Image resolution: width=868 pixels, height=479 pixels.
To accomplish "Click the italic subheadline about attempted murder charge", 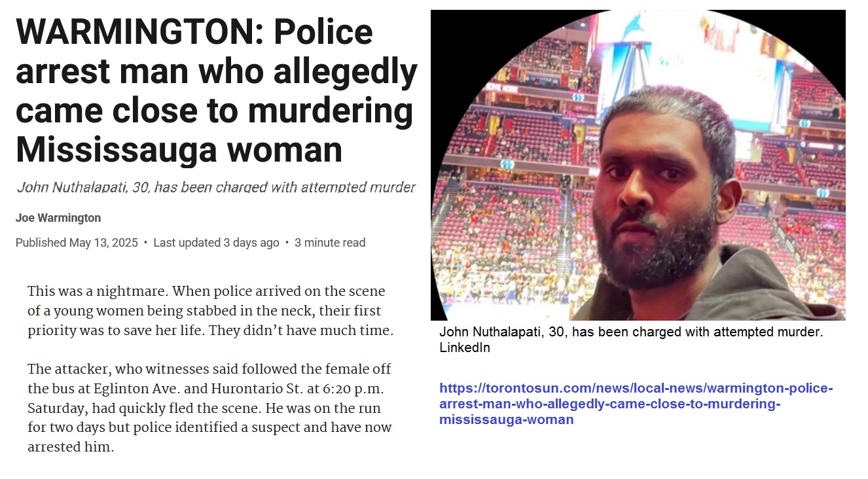I will tap(216, 187).
